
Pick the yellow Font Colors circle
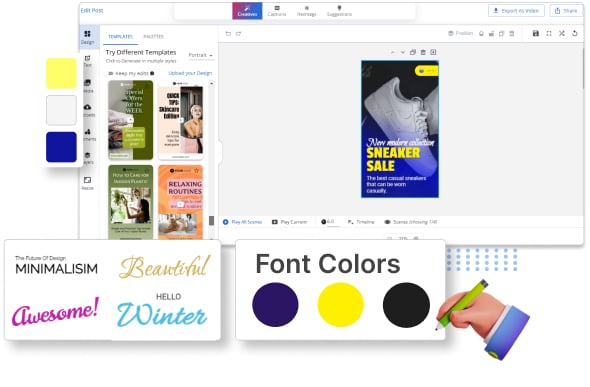pyautogui.click(x=341, y=305)
